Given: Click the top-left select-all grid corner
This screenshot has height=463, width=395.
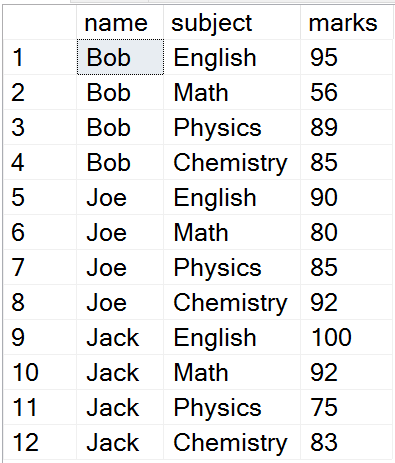Looking at the screenshot, I should pos(40,23).
